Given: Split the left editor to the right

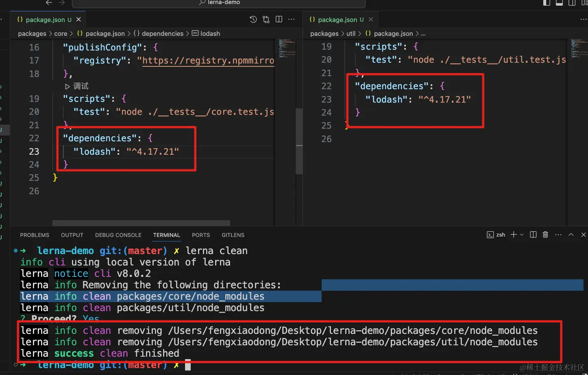Looking at the screenshot, I should (x=279, y=19).
